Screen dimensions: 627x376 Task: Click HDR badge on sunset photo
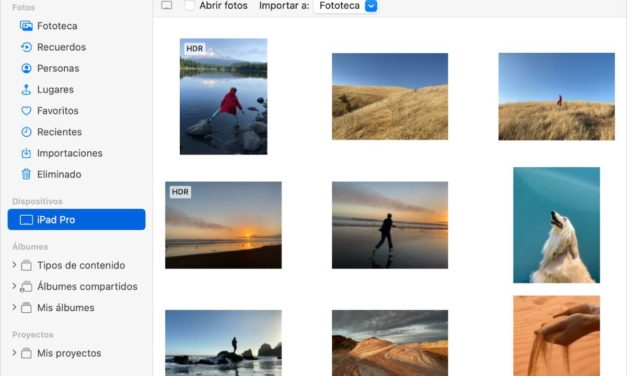(180, 192)
